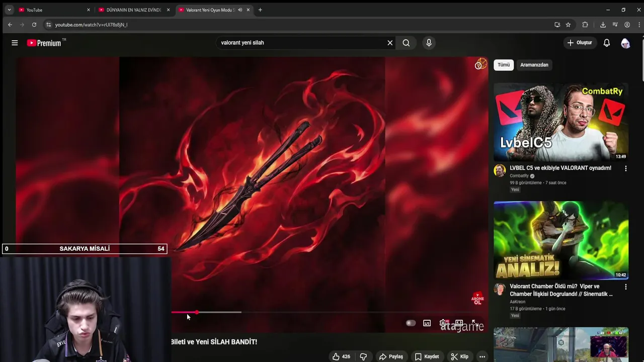Open notifications bell
Viewport: 644px width, 362px height.
[x=607, y=43]
